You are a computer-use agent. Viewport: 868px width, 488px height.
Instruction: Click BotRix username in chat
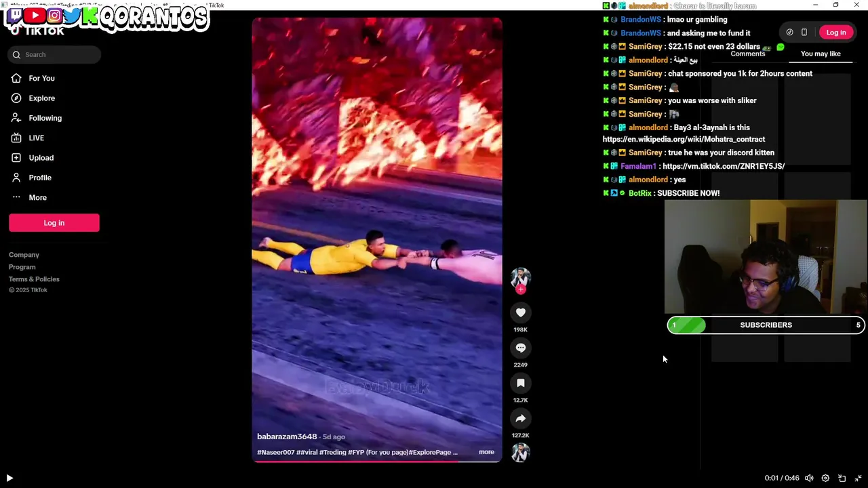click(639, 193)
